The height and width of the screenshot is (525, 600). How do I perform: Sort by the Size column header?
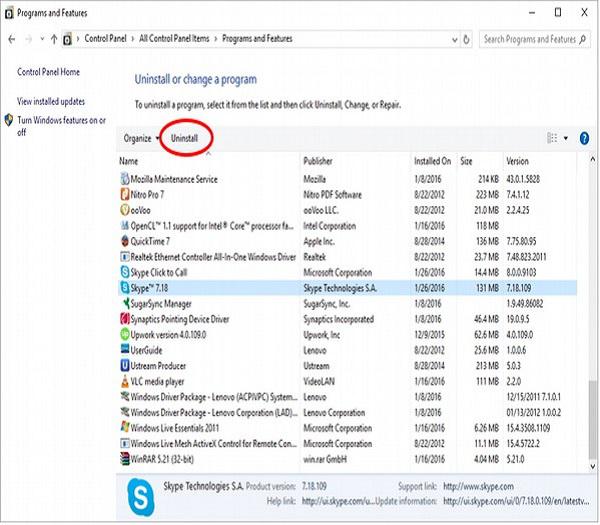479,161
